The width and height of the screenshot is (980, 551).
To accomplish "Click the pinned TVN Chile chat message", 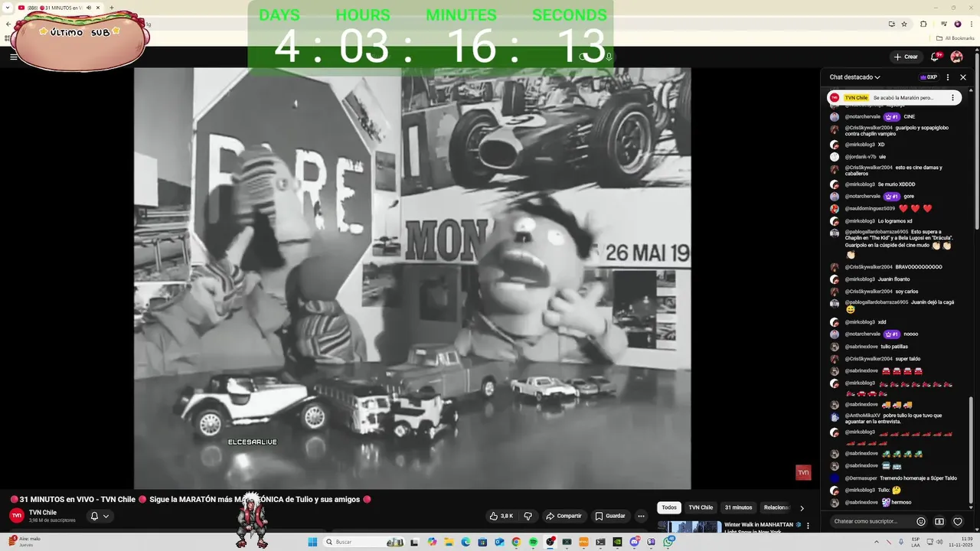I will pyautogui.click(x=894, y=98).
